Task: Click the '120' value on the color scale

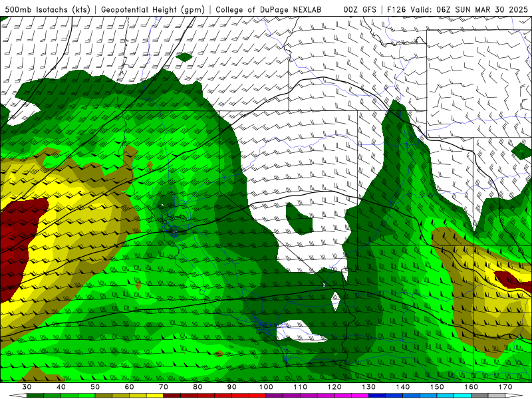Action: (x=334, y=387)
